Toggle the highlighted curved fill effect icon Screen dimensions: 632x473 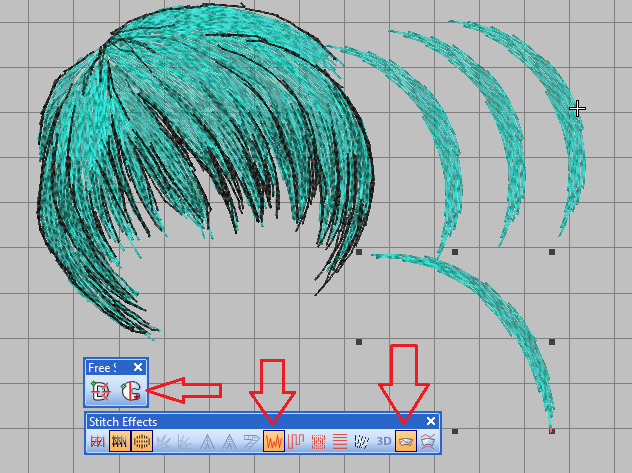click(405, 441)
